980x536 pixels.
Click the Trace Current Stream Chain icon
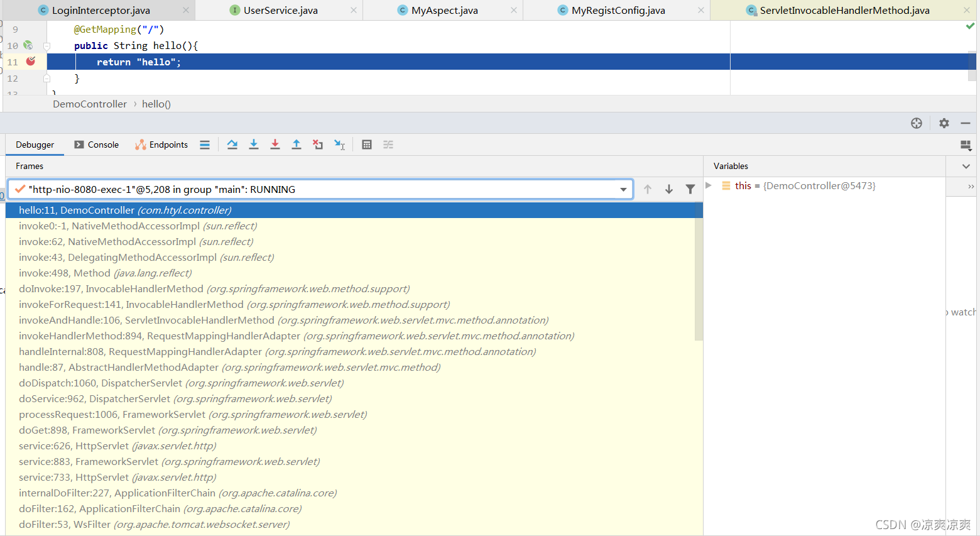tap(388, 145)
